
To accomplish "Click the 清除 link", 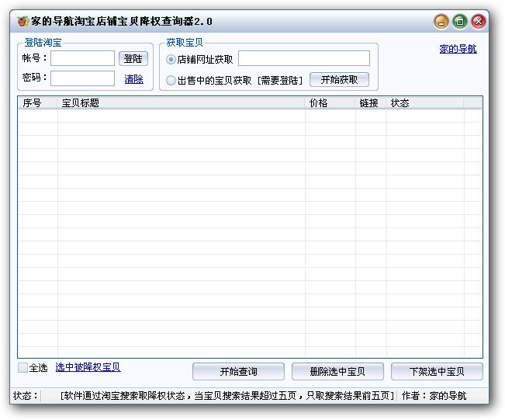I will [x=134, y=79].
